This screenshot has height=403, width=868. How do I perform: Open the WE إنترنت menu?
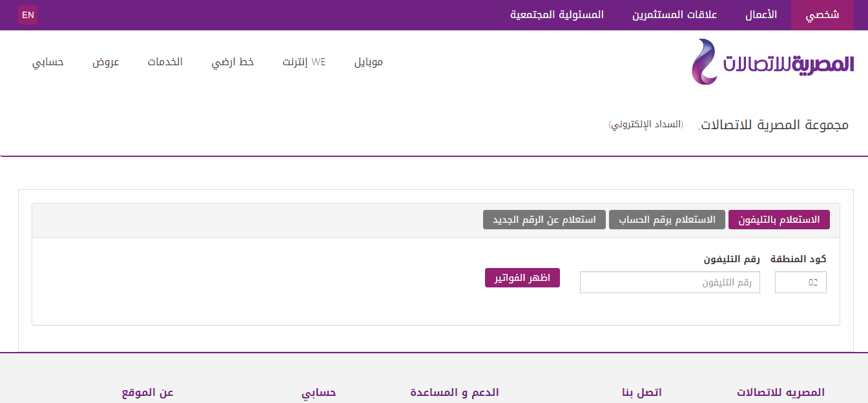click(304, 62)
